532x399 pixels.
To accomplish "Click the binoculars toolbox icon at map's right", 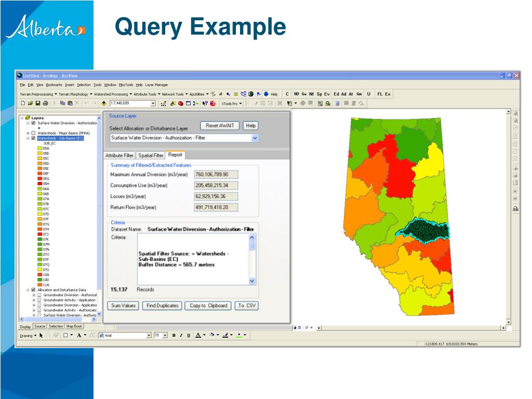I will 515,209.
